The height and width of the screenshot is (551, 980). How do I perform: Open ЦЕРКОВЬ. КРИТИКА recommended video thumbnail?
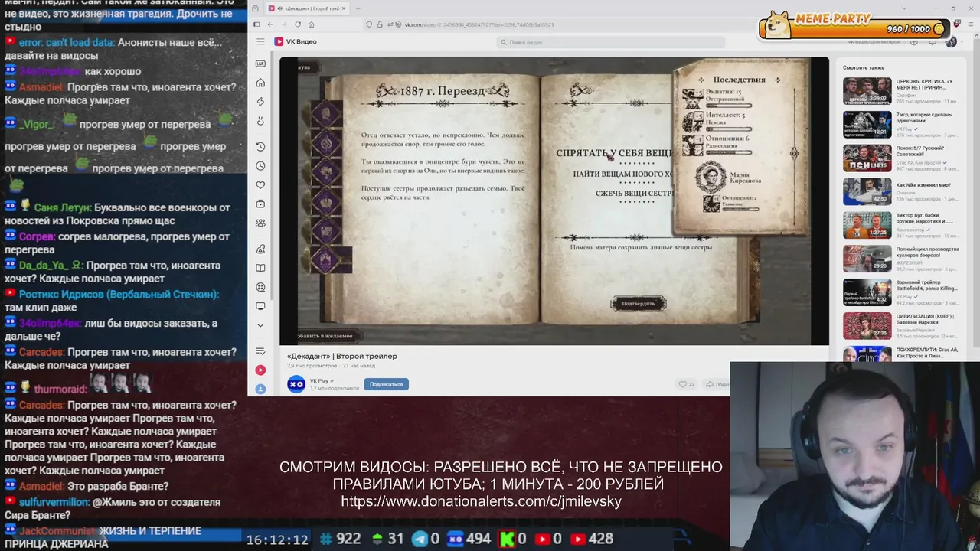click(x=867, y=91)
